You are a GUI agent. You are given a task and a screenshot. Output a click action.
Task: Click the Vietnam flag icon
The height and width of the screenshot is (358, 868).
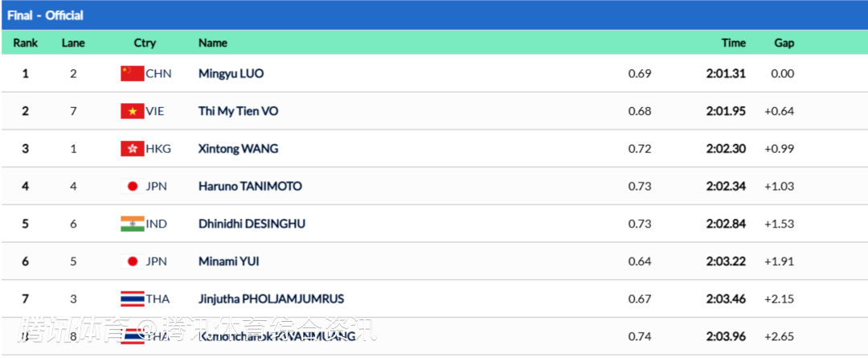pos(132,111)
